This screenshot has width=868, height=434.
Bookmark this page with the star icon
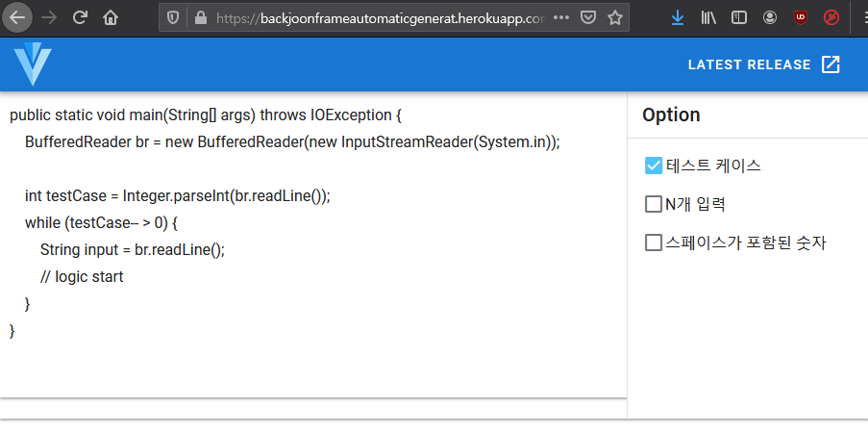[615, 17]
